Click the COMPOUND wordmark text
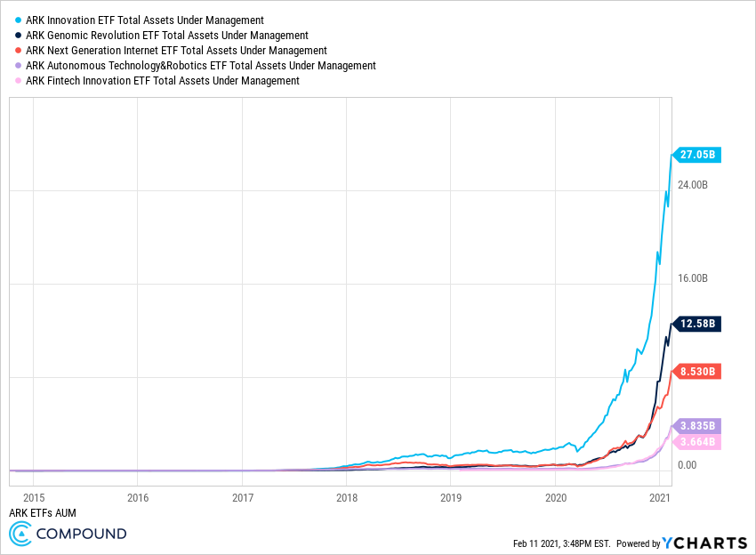Image resolution: width=756 pixels, height=555 pixels. point(82,534)
